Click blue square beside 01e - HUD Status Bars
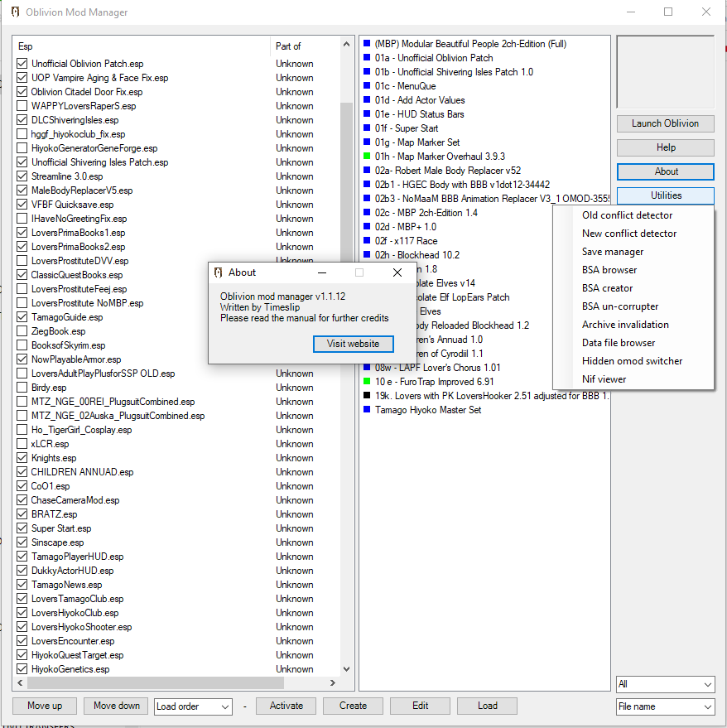Image resolution: width=727 pixels, height=728 pixels. click(x=367, y=113)
